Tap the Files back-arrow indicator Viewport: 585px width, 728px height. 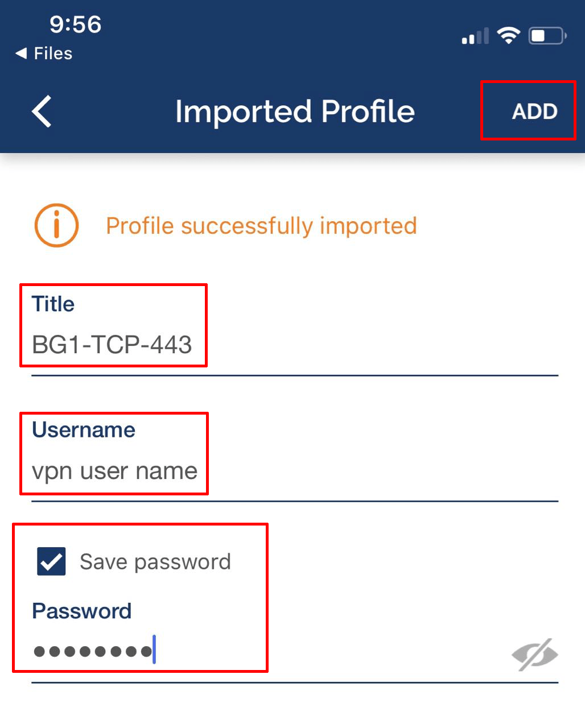click(44, 53)
